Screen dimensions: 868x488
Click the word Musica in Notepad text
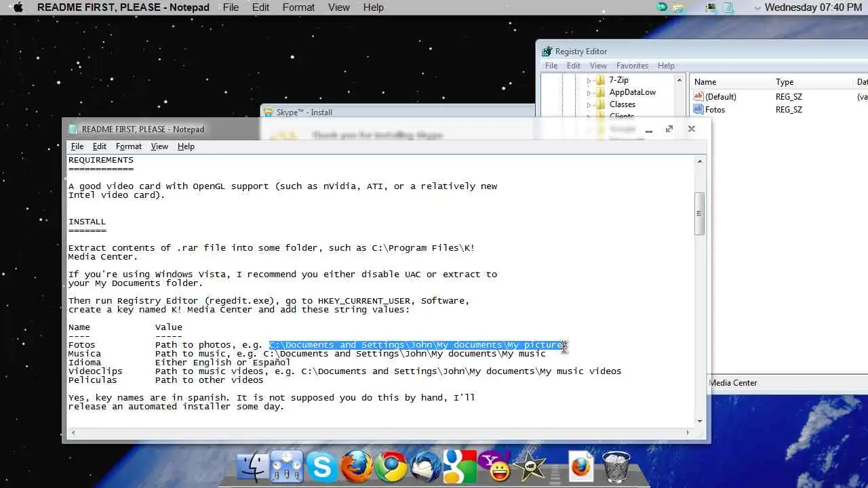point(85,354)
